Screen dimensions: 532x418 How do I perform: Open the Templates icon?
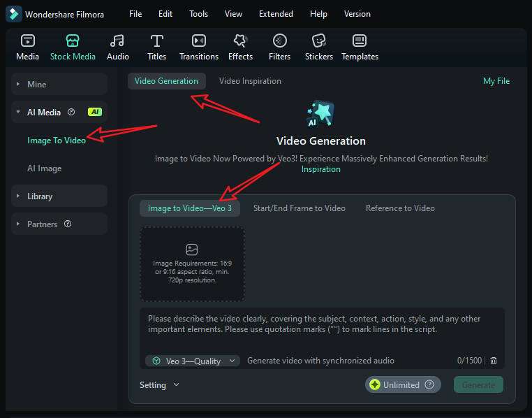pos(360,41)
